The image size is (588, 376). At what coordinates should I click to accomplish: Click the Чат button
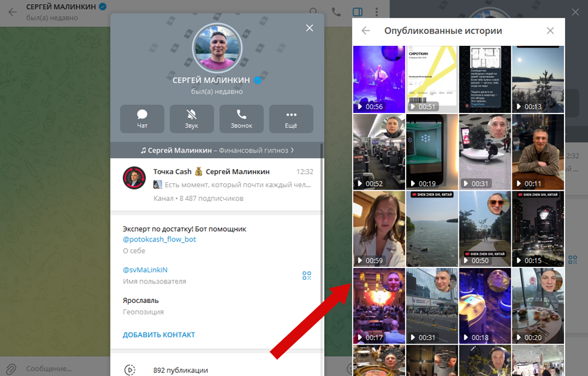[x=142, y=119]
